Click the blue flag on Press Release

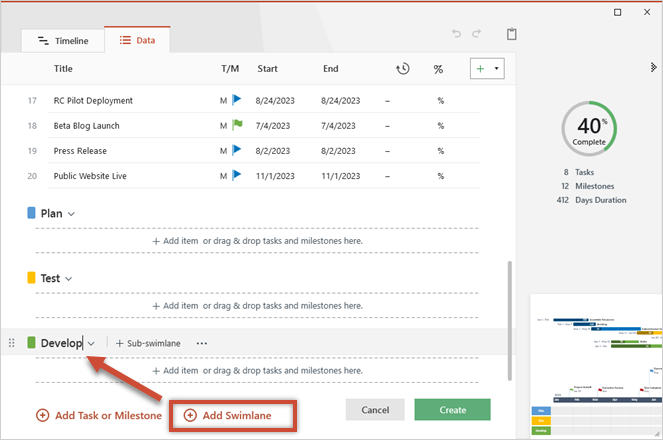pos(237,150)
